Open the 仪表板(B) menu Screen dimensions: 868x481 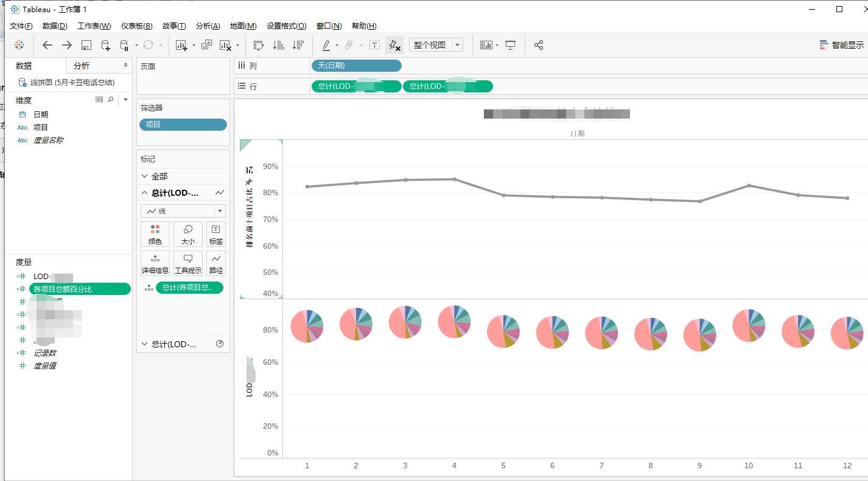[136, 26]
